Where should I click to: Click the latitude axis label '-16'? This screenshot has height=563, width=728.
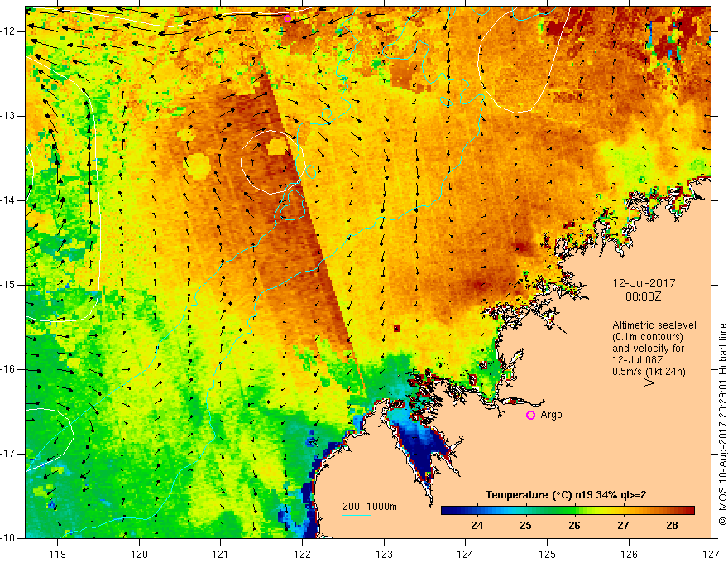pyautogui.click(x=9, y=369)
